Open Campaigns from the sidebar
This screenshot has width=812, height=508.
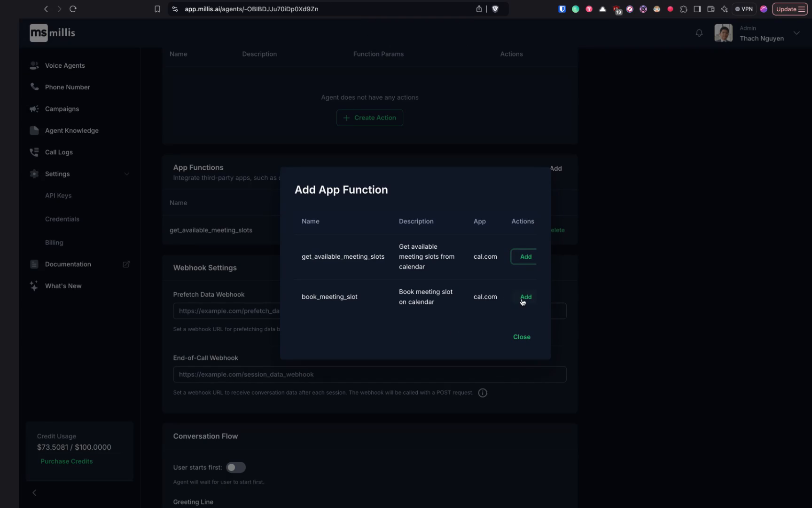[62, 109]
